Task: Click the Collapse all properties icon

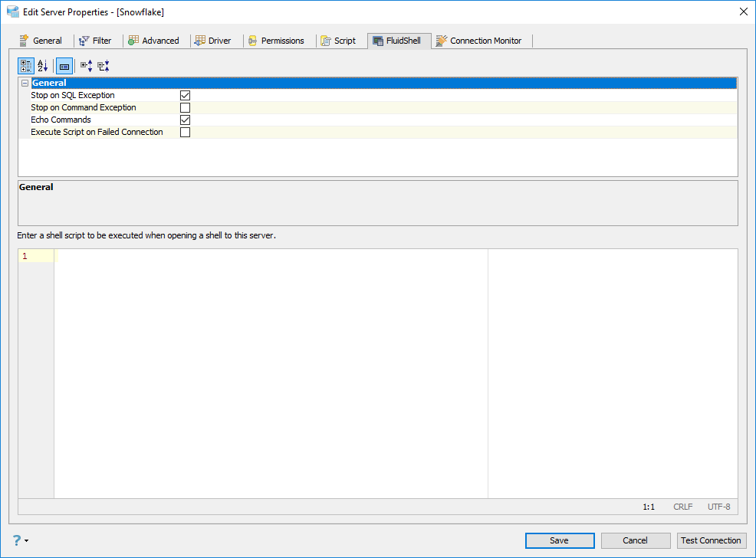Action: (104, 65)
